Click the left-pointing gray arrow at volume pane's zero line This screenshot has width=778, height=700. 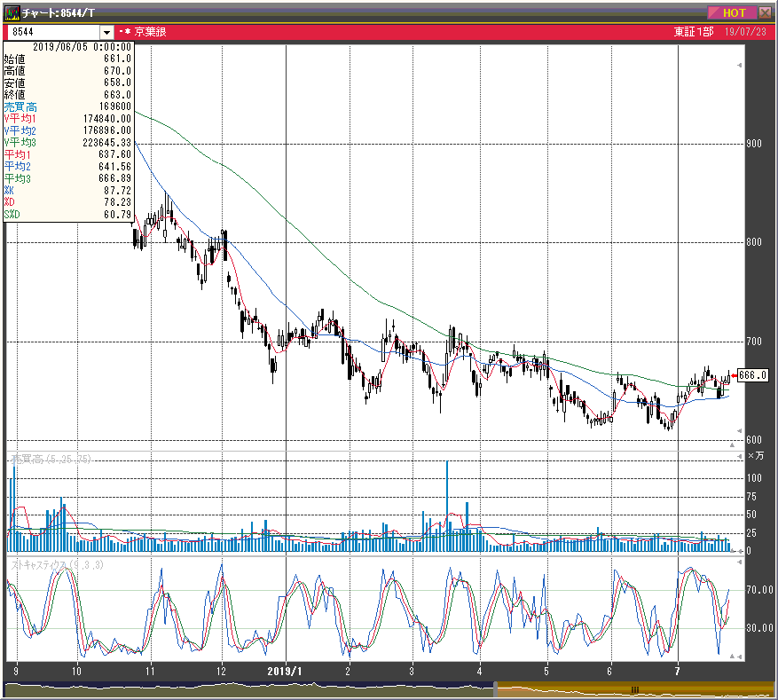739,551
